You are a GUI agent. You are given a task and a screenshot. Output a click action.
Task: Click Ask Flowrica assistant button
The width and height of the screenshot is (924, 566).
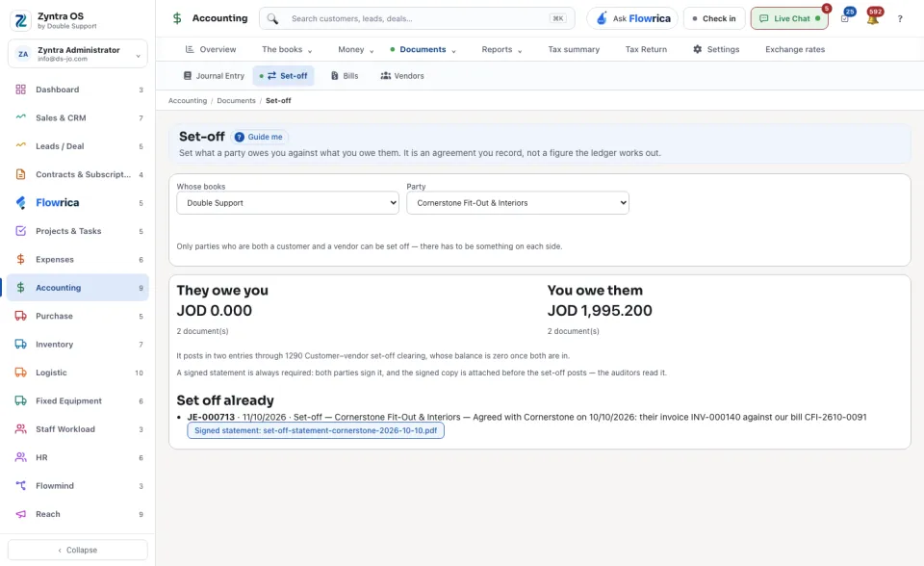632,18
